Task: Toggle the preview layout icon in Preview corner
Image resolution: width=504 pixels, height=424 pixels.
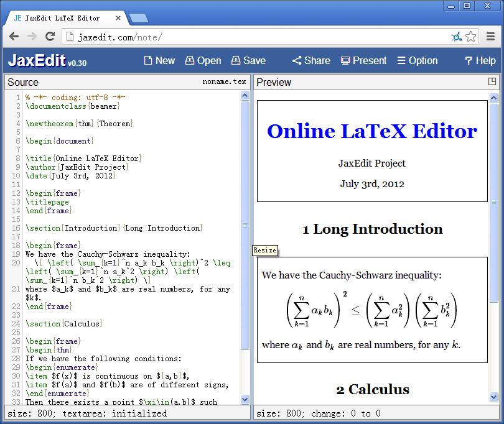Action: pos(492,82)
